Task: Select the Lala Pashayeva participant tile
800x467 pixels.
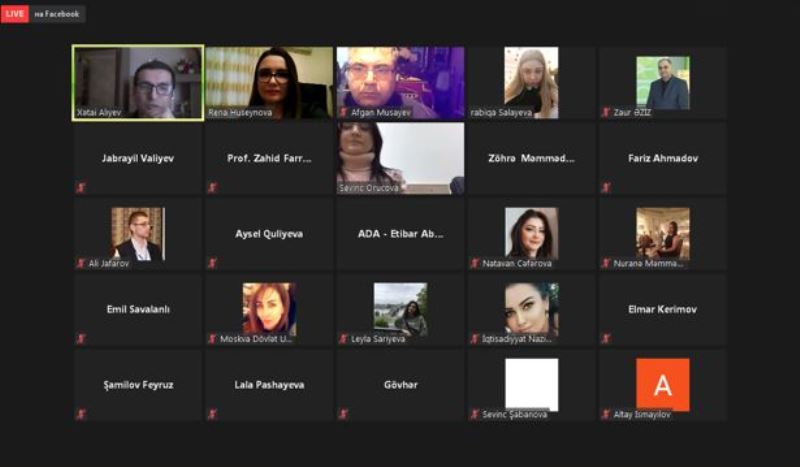Action: point(269,384)
